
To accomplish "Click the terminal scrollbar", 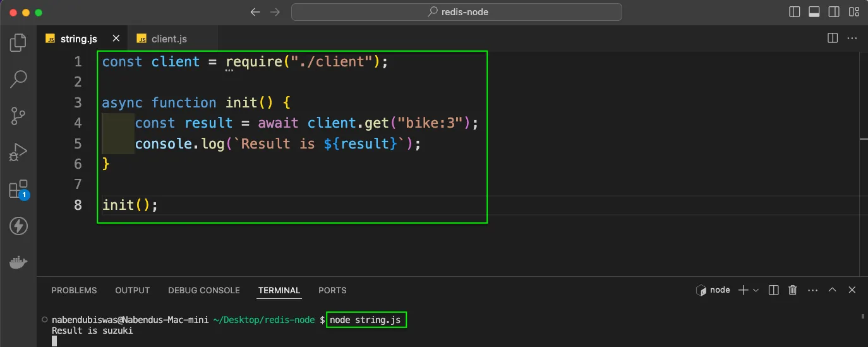I will click(x=863, y=317).
